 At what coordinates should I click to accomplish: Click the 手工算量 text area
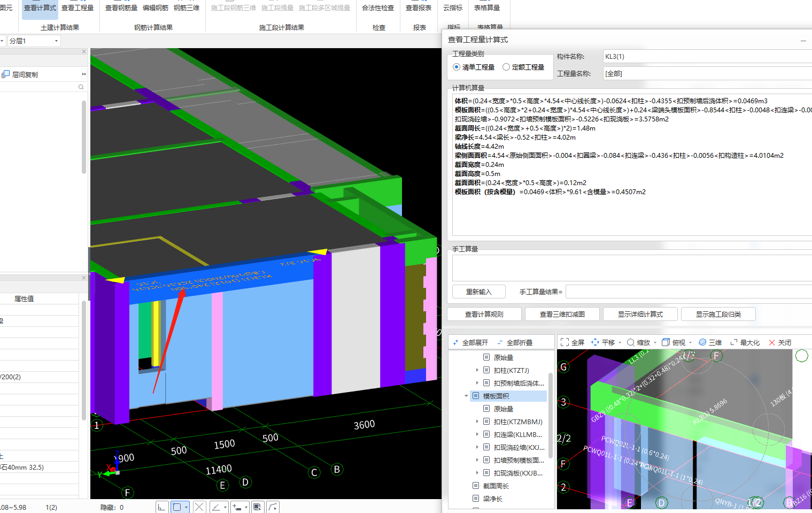[632, 267]
